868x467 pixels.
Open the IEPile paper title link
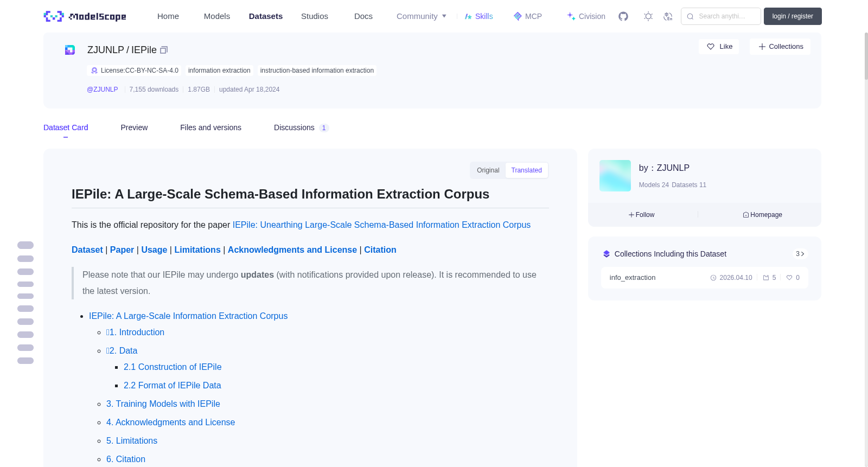point(381,225)
